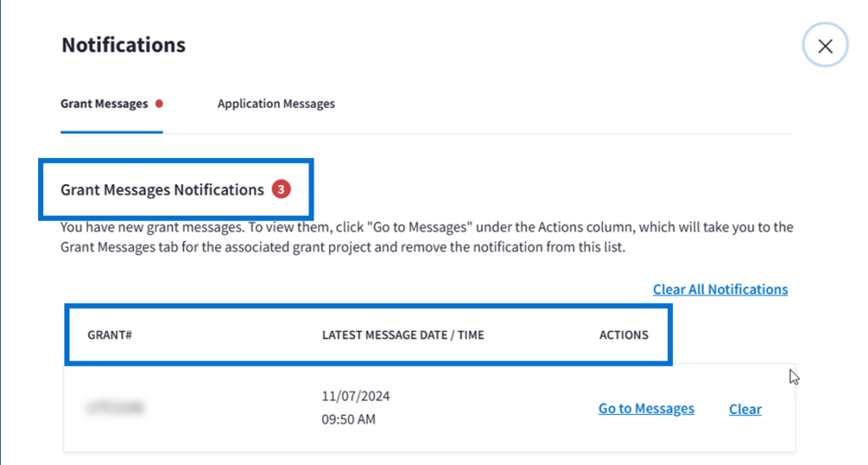Click the Latest Message Date / Time header
This screenshot has width=868, height=465.
pyautogui.click(x=403, y=334)
